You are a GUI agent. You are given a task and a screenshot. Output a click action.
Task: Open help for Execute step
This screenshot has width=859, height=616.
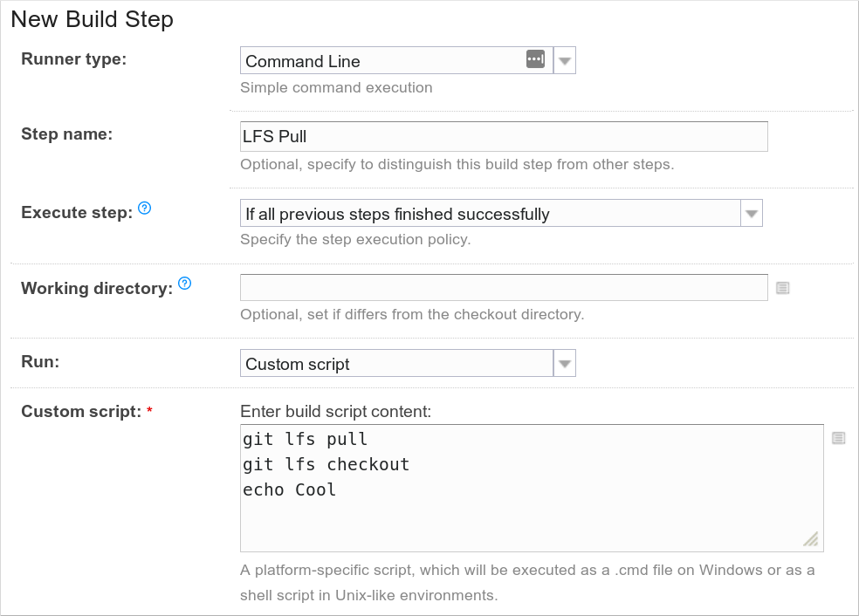[x=145, y=209]
